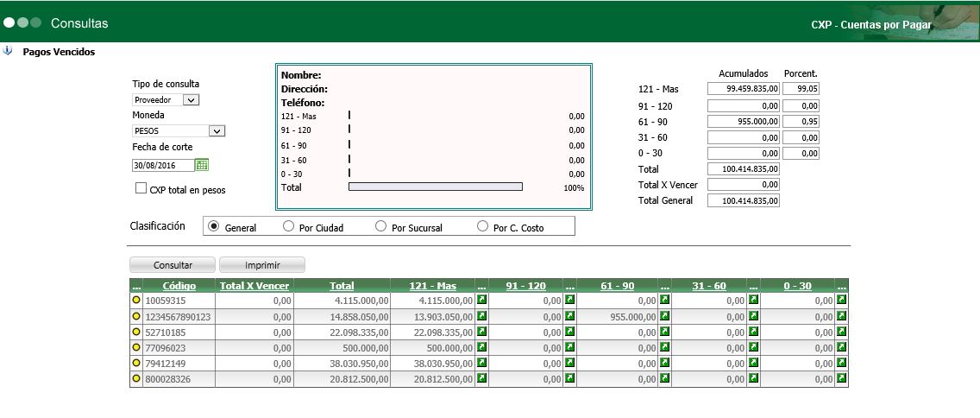Open 31 - 60 detail for 1234567890123
The width and height of the screenshot is (980, 418).
[x=754, y=316]
